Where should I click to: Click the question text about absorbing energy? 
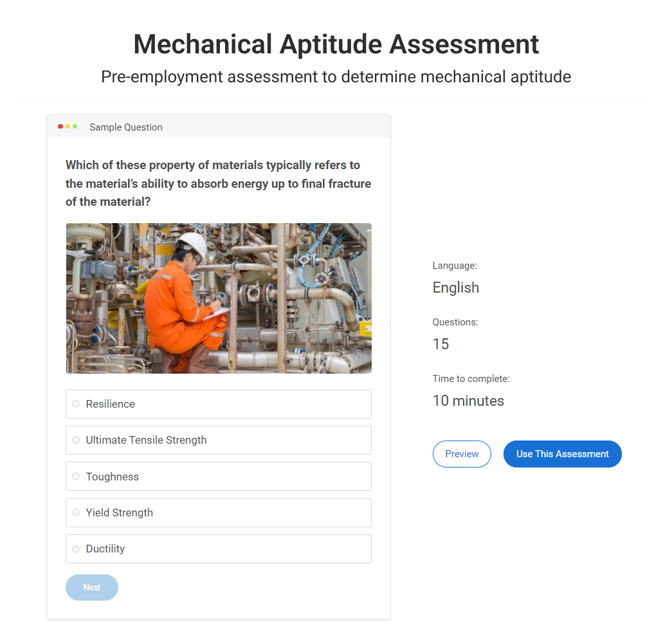(x=218, y=183)
